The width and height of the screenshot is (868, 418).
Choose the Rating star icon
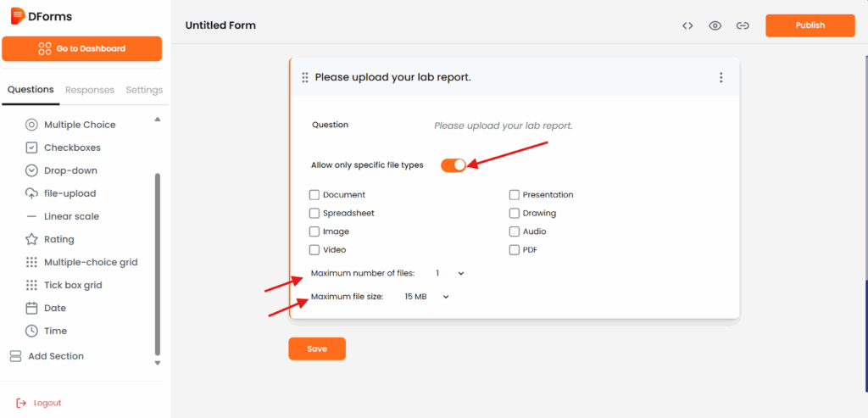coord(32,239)
